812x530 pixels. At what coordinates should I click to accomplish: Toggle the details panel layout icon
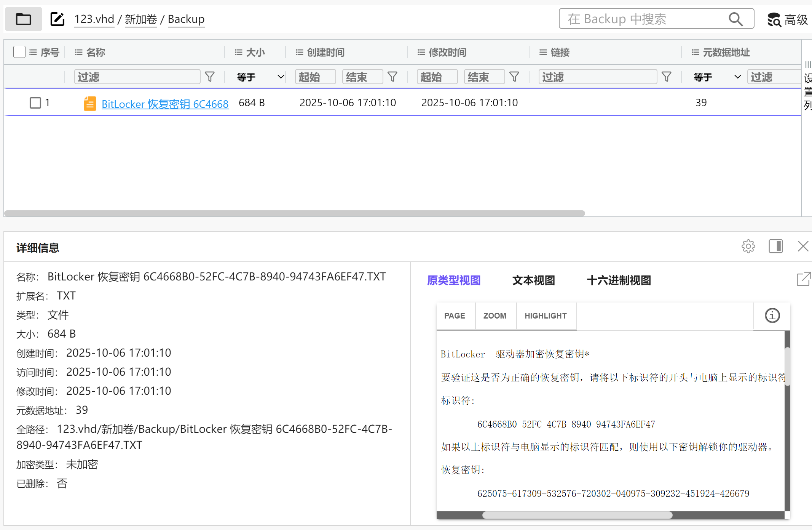(775, 247)
